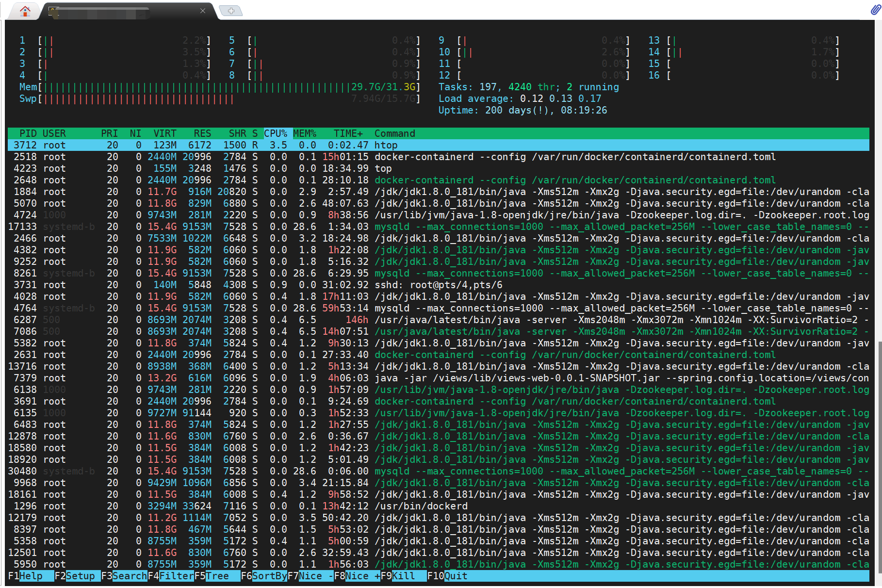Add a new session tab

point(231,11)
